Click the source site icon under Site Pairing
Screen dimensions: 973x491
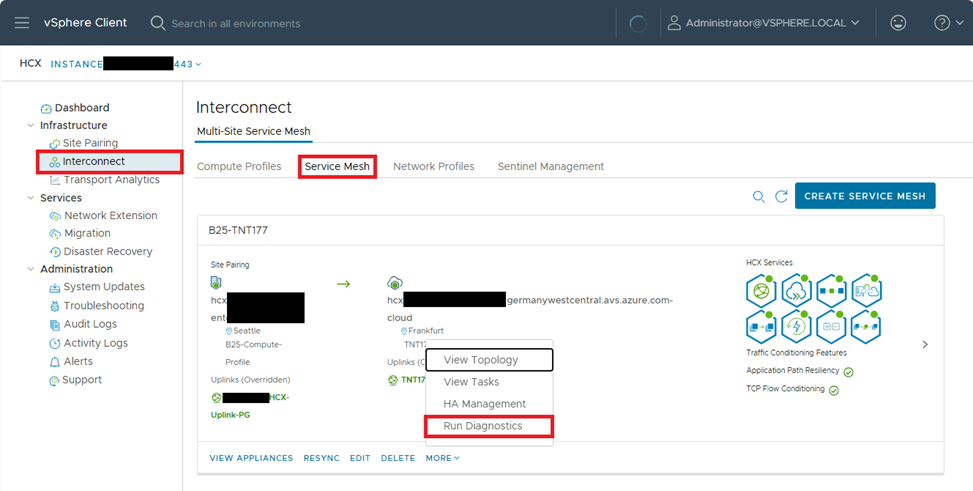click(x=216, y=283)
